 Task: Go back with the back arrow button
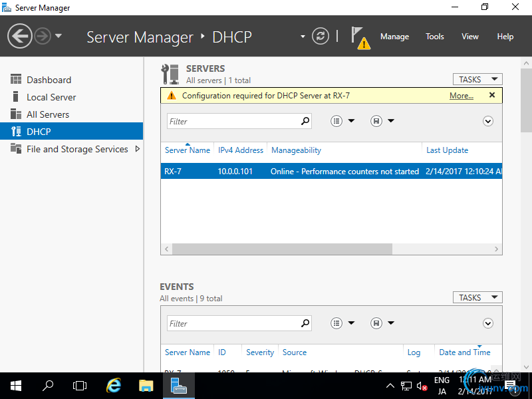click(20, 36)
